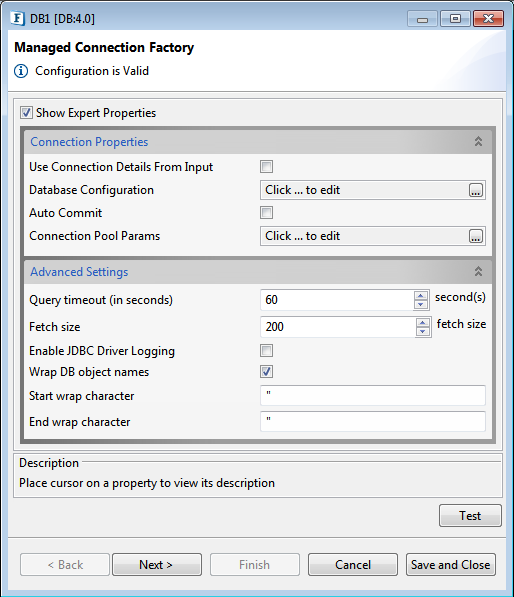
Task: Enable JDBC Driver Logging checkbox
Action: point(267,351)
